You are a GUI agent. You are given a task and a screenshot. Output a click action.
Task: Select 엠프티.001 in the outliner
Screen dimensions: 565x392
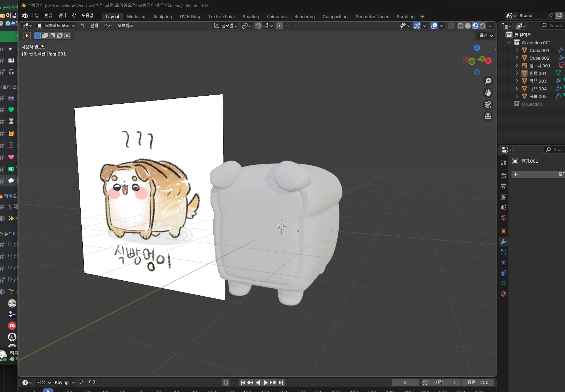click(540, 66)
